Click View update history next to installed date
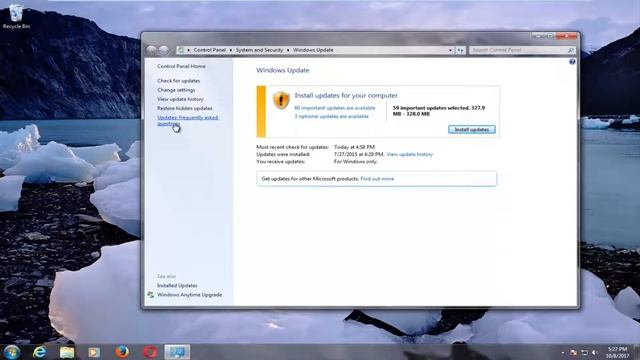640x360 pixels. tap(409, 154)
